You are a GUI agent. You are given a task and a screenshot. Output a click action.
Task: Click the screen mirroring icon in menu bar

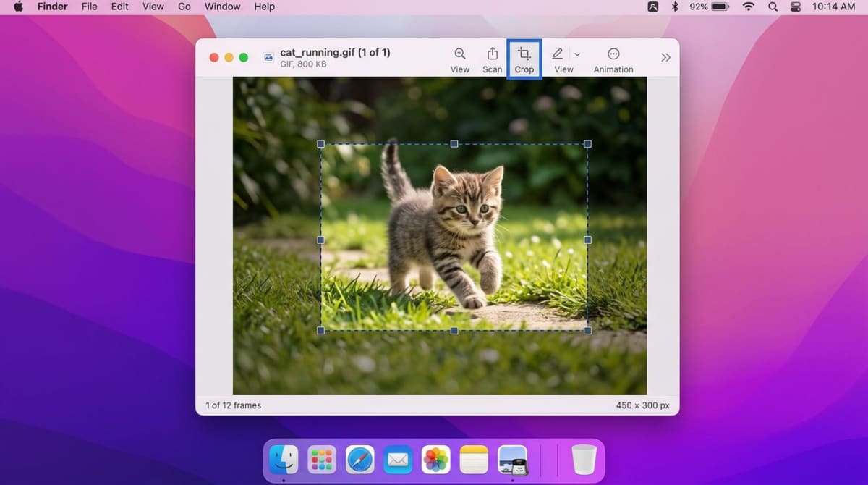coord(652,7)
